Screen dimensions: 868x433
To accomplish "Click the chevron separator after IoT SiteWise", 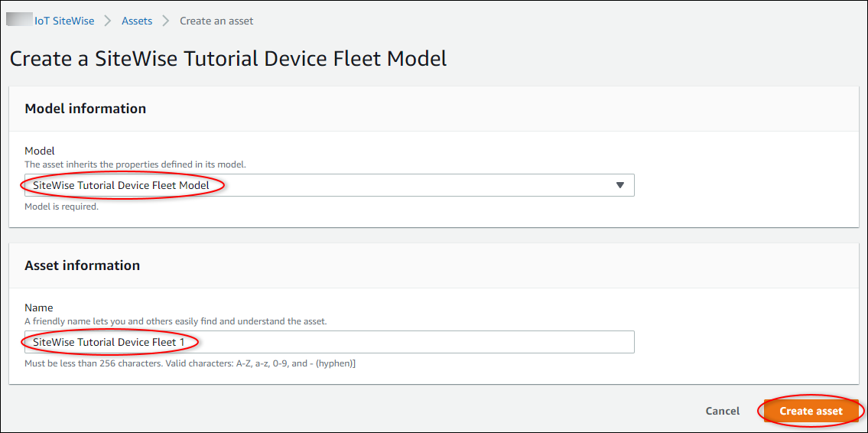I will [108, 21].
